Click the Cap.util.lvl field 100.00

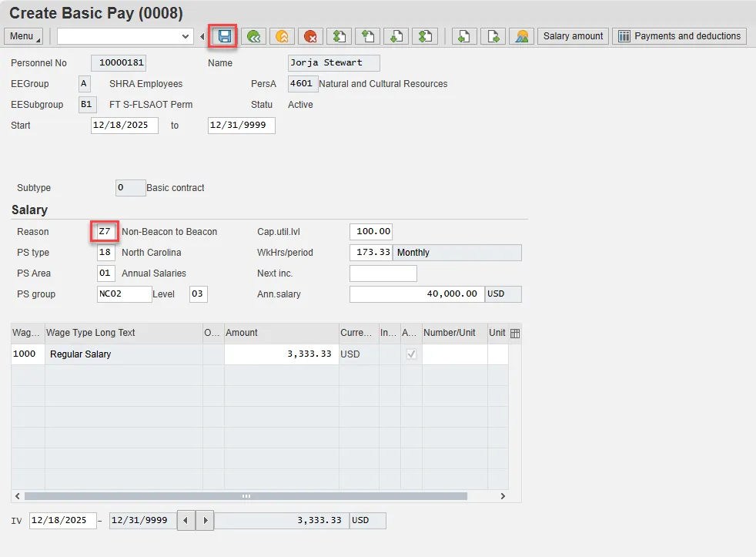[x=371, y=232]
